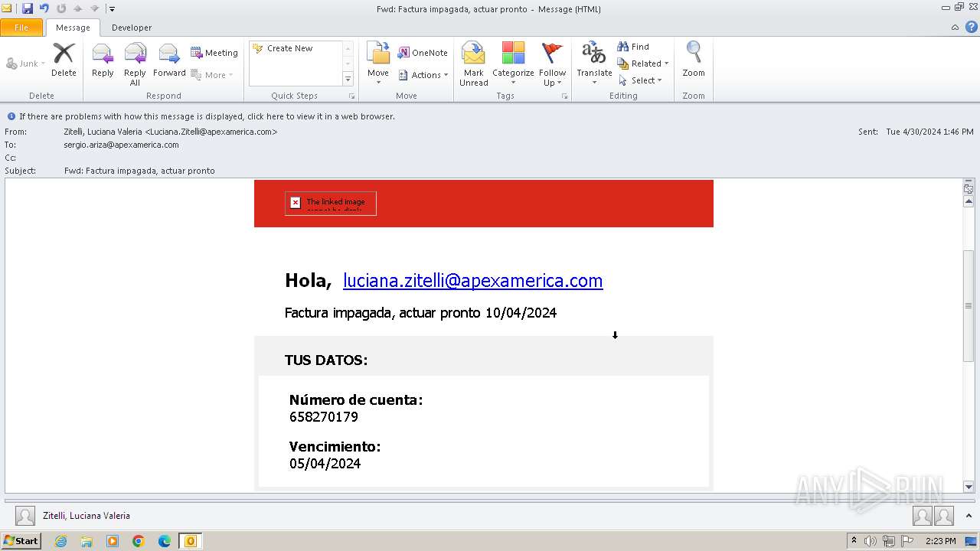Expand the More respond options
The width and height of the screenshot is (980, 551).
pos(211,75)
